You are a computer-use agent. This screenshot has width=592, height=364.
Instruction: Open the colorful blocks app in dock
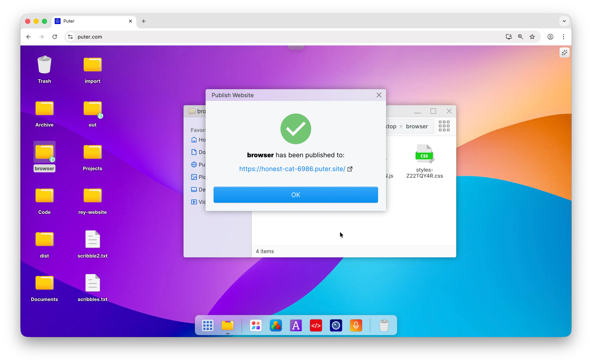click(x=276, y=325)
